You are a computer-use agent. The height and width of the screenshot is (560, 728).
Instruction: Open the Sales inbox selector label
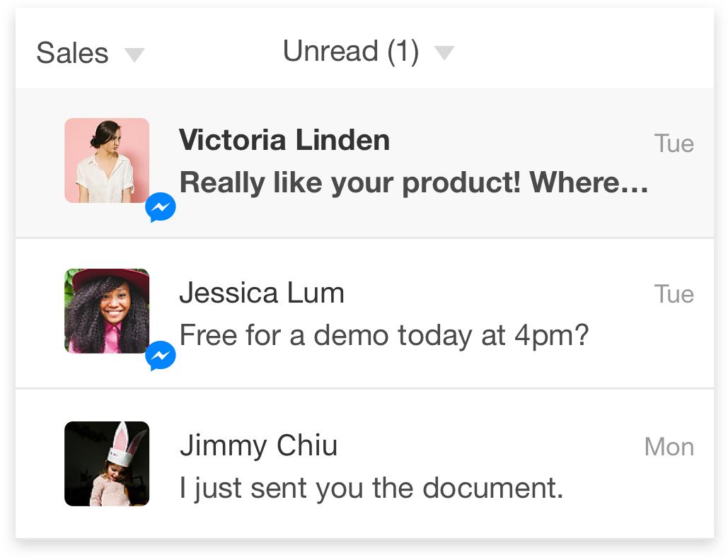[72, 53]
